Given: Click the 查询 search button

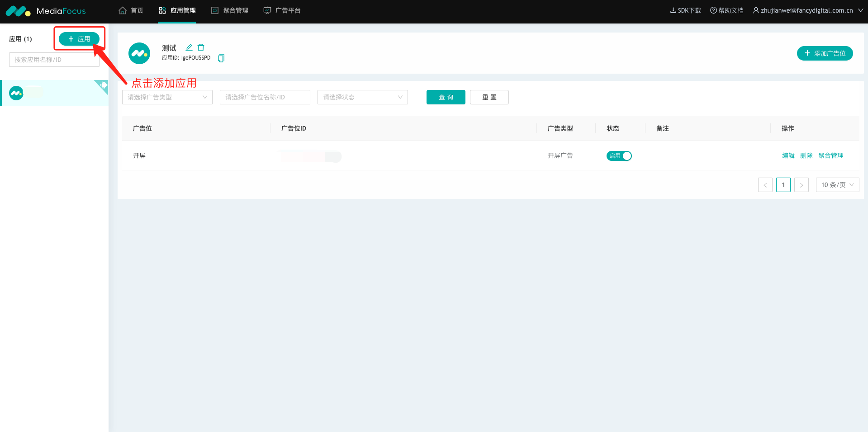Looking at the screenshot, I should (446, 97).
